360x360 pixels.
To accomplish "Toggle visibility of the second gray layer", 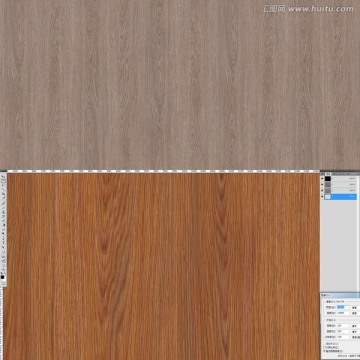I will tap(322, 184).
